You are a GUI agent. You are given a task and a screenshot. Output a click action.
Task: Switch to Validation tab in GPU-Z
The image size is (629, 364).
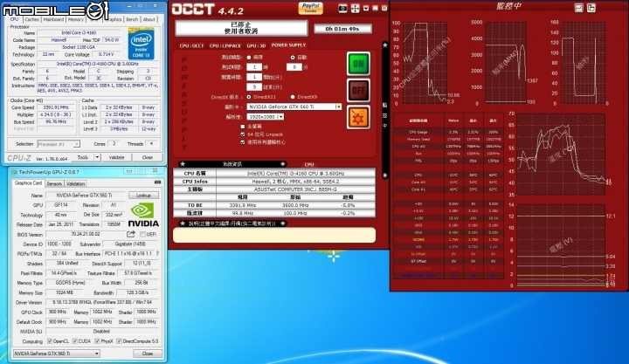(x=76, y=183)
